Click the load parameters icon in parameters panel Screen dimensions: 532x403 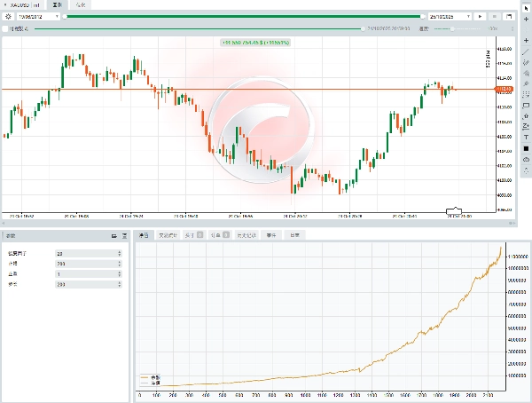coord(113,235)
